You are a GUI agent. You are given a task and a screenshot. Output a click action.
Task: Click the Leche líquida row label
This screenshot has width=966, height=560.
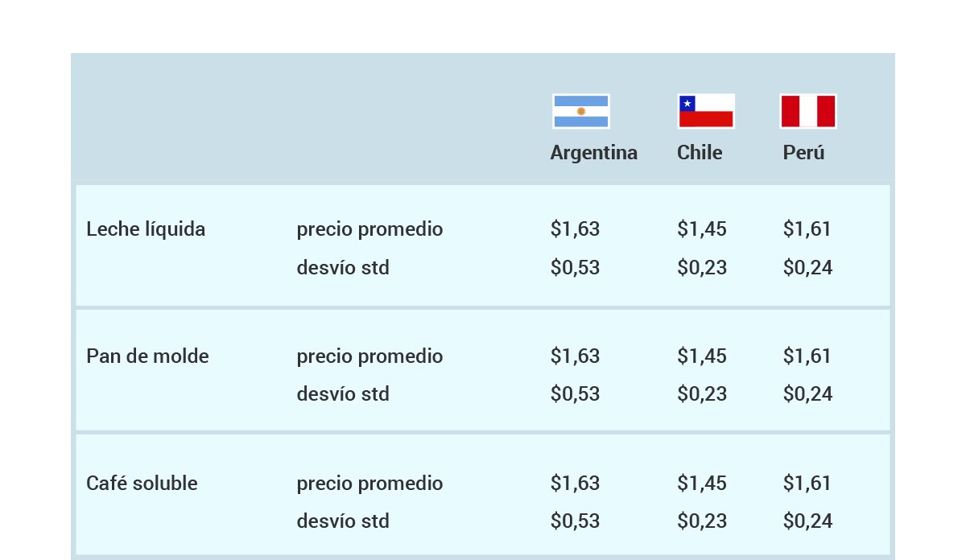tap(146, 229)
